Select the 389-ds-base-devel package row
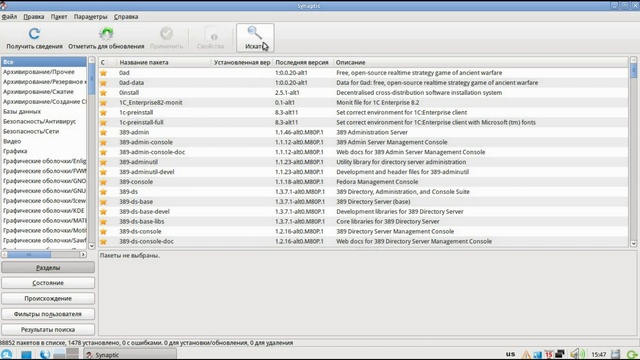The width and height of the screenshot is (640, 360). click(x=363, y=211)
